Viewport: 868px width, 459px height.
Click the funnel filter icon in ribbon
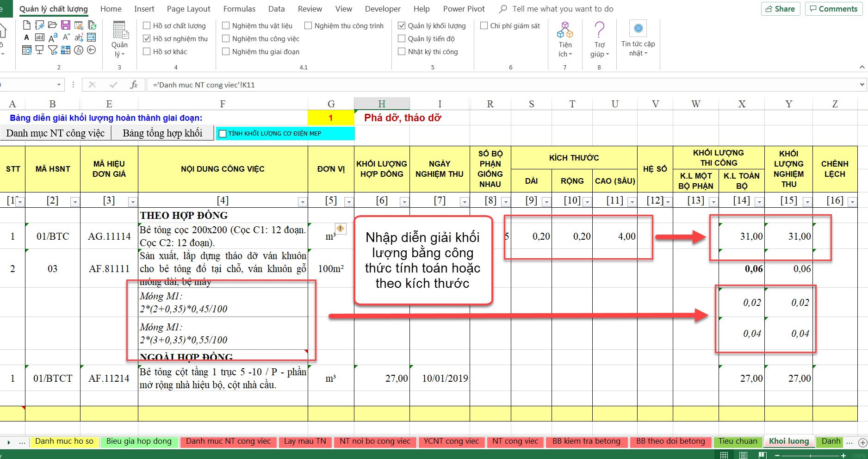53,50
